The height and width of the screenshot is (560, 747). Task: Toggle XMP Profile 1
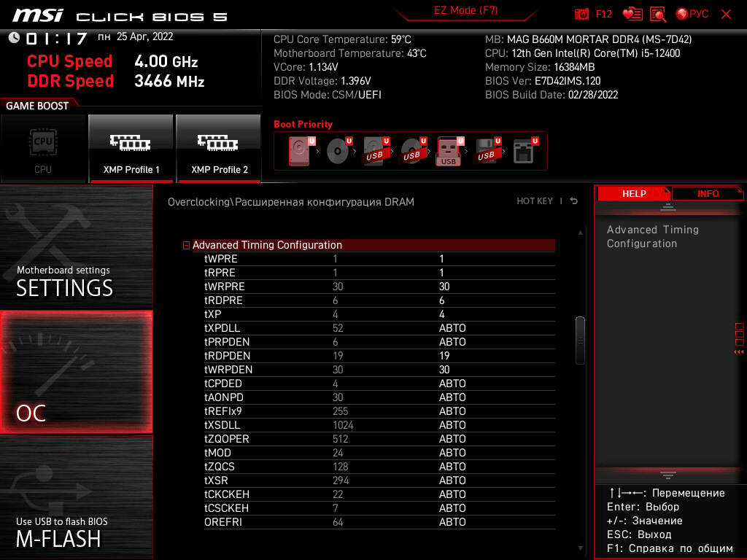tap(131, 149)
